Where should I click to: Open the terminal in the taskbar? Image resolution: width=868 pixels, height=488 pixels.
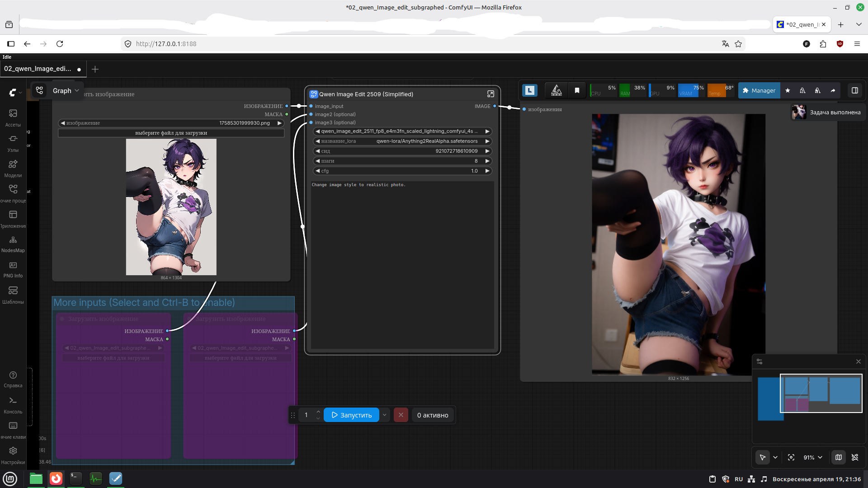[x=76, y=478]
